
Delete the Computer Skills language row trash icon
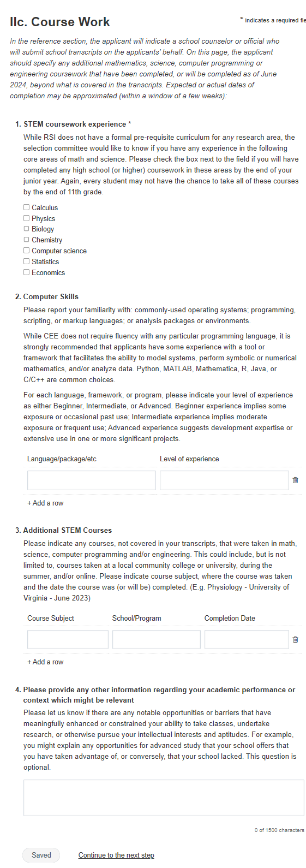[295, 480]
